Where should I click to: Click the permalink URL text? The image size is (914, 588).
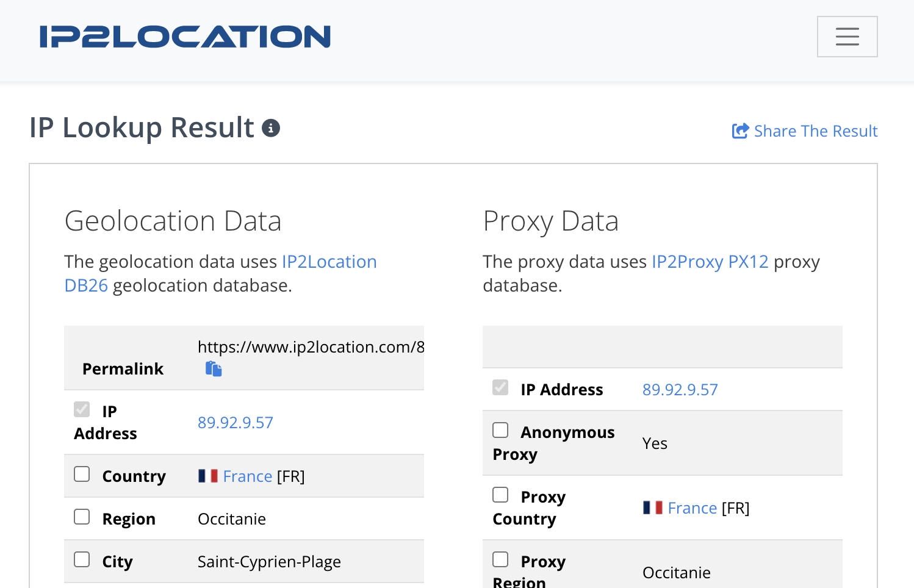point(311,347)
